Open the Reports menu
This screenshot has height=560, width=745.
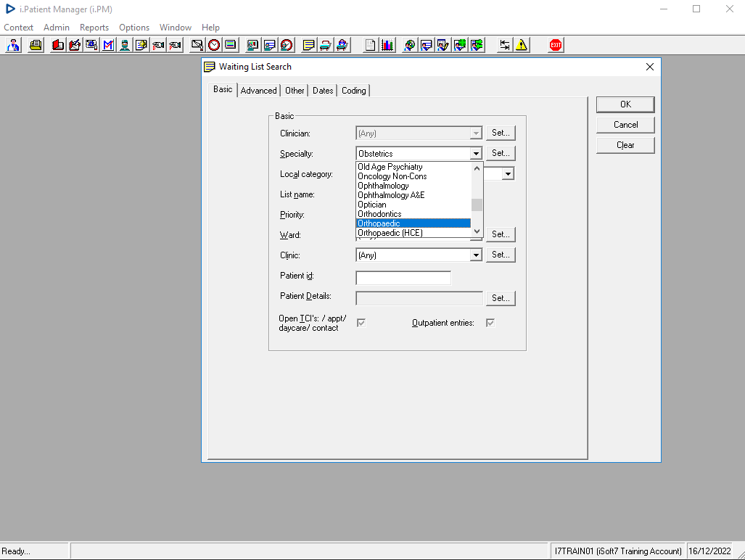point(94,28)
